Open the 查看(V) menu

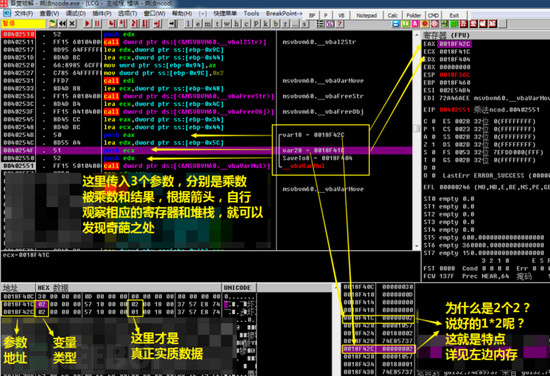click(x=49, y=14)
